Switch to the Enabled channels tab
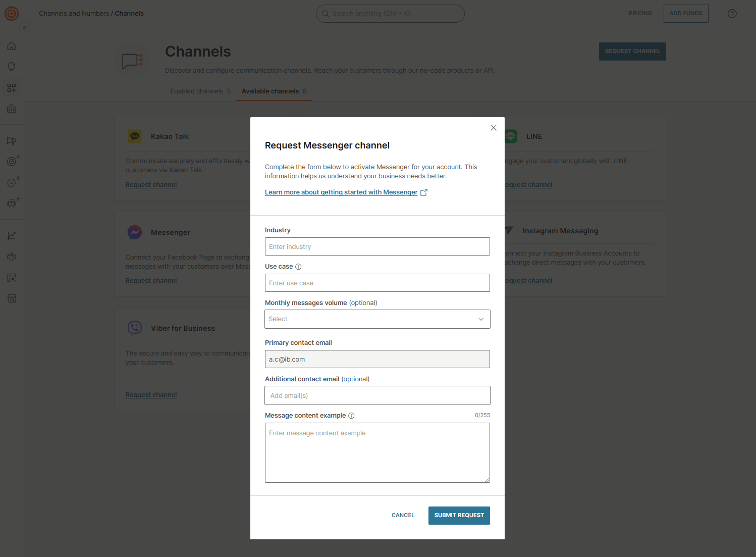 point(200,91)
